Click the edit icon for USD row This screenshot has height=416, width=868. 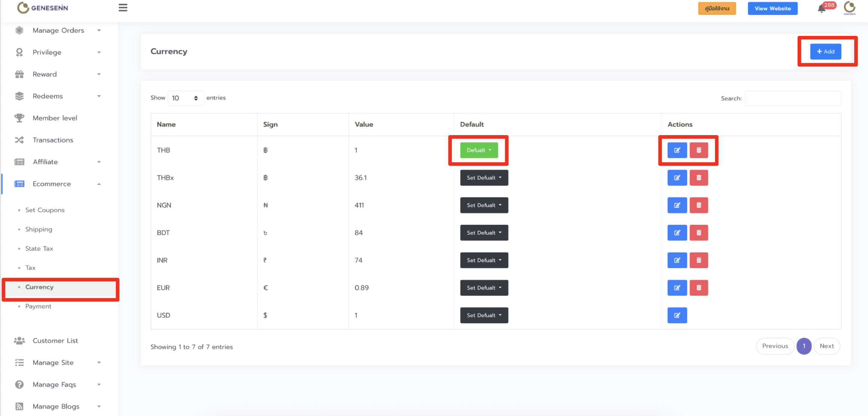(677, 315)
